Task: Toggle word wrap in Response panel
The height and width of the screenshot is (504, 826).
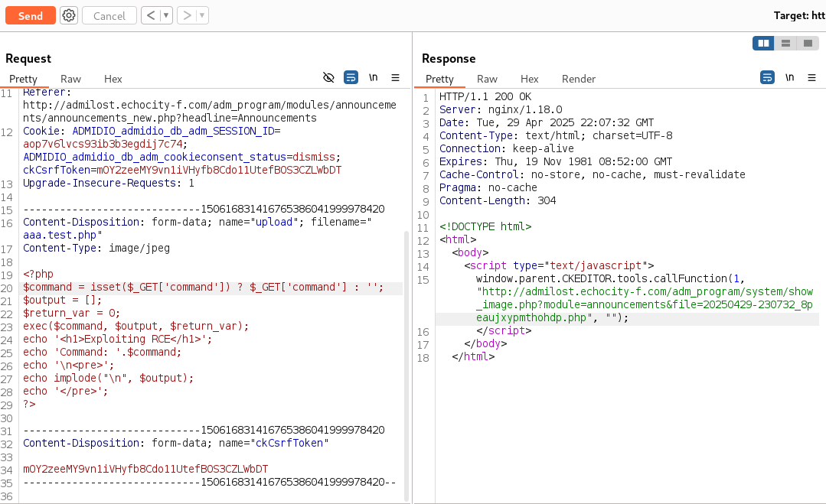Action: coord(768,77)
